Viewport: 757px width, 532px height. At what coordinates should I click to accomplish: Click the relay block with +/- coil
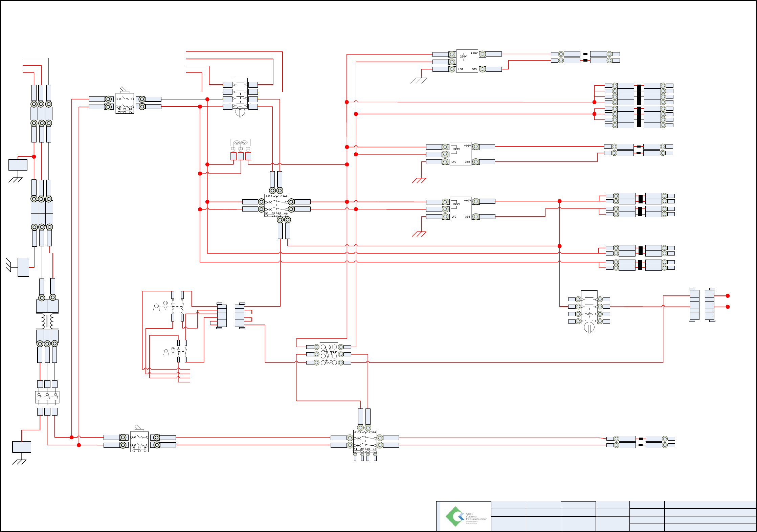pyautogui.click(x=329, y=355)
